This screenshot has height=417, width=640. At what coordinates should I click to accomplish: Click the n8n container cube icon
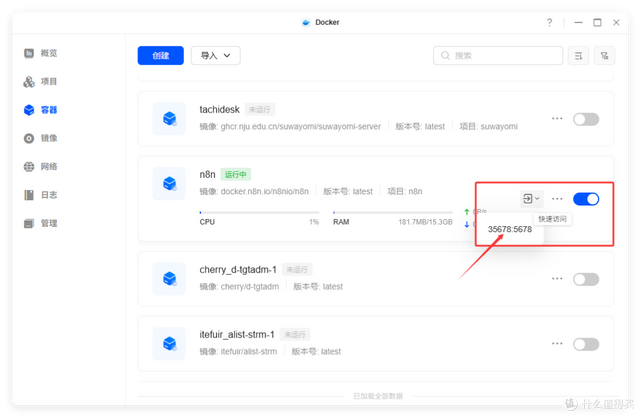pos(169,184)
